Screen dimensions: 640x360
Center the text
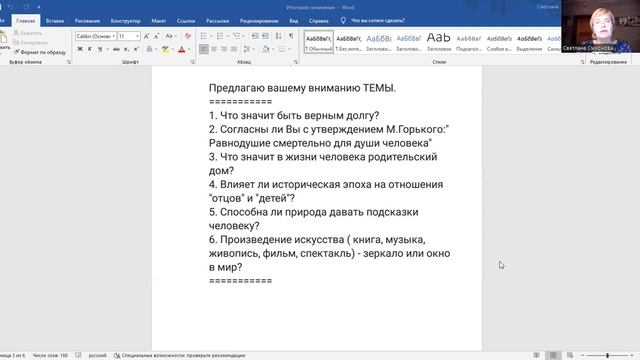pyautogui.click(x=214, y=49)
